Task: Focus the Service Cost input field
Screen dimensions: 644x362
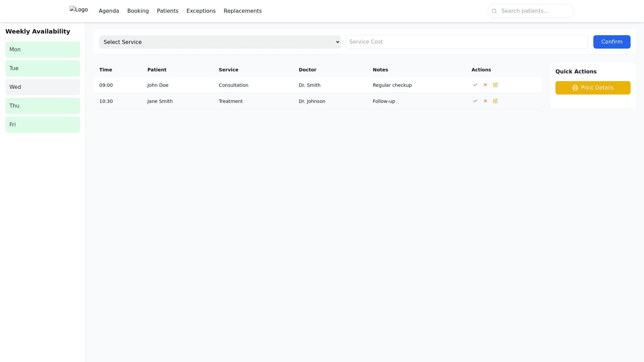Action: point(467,42)
